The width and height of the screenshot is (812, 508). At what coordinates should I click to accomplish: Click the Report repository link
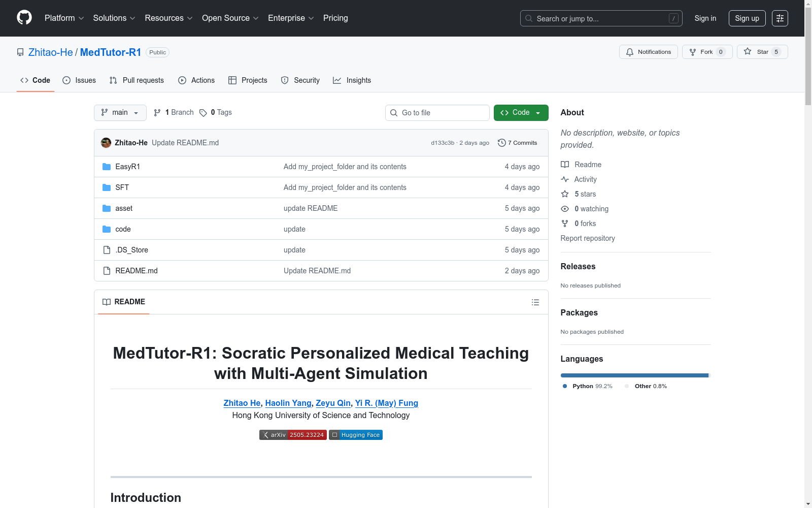(588, 238)
